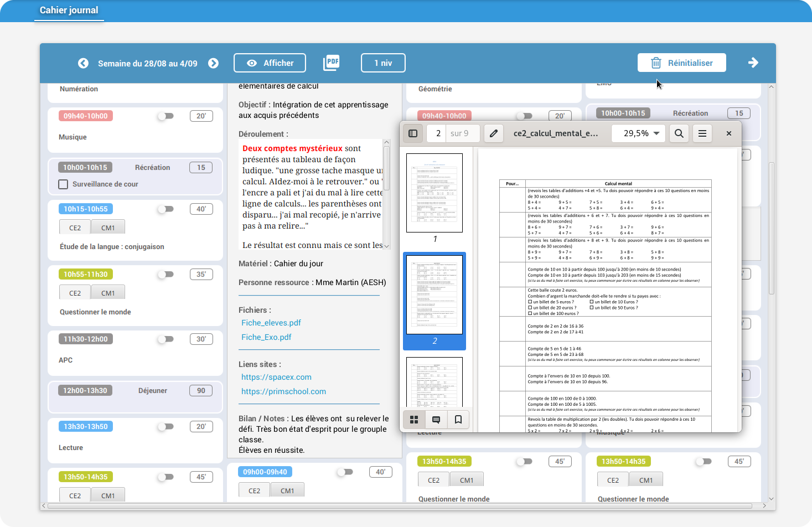
Task: Toggle switch for 13h50-14h35 in fourth column
Action: tap(704, 461)
